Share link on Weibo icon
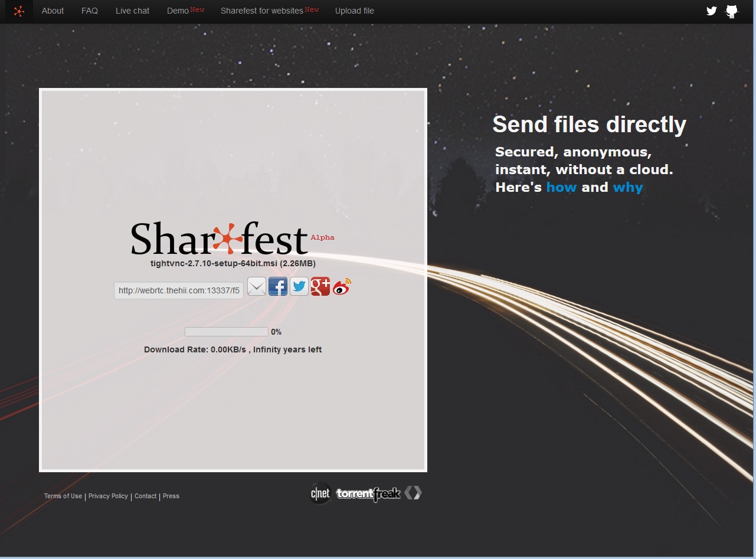Image resolution: width=756 pixels, height=559 pixels. click(342, 287)
